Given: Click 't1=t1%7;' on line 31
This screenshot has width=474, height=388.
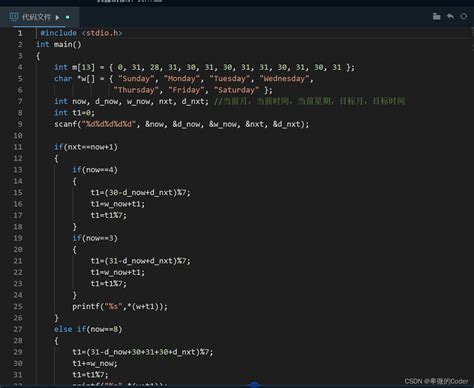Looking at the screenshot, I should [90, 375].
